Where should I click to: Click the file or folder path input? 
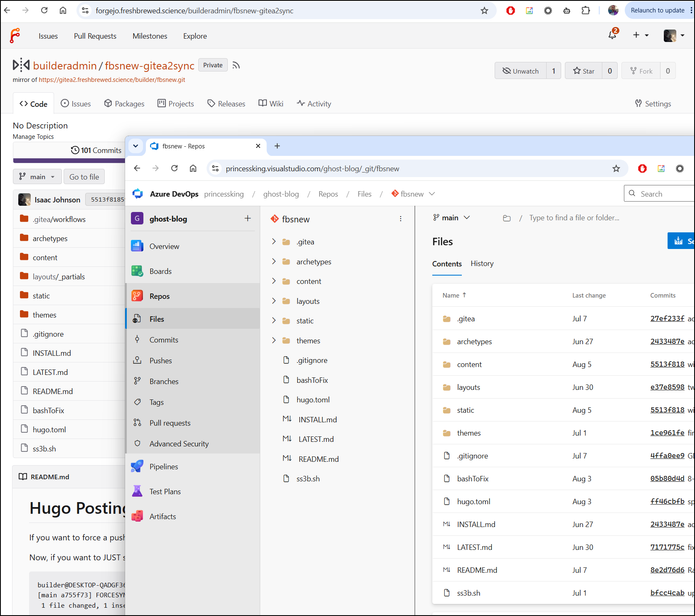[x=574, y=218]
